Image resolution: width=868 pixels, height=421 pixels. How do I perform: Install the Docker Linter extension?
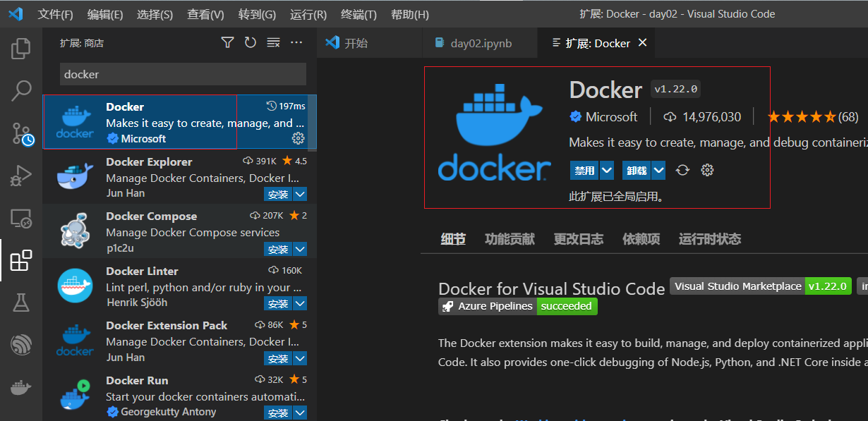(x=279, y=304)
